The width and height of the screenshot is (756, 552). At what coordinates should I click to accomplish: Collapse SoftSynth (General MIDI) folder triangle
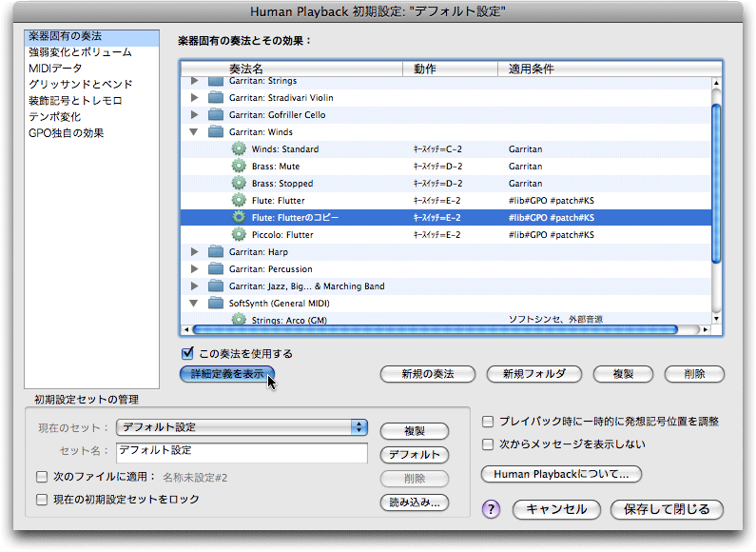pyautogui.click(x=194, y=304)
